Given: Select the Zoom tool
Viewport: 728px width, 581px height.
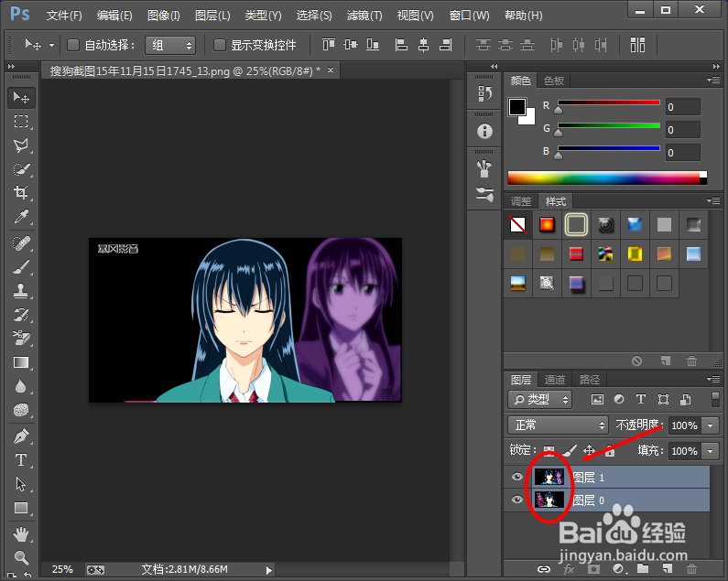Looking at the screenshot, I should [x=21, y=557].
